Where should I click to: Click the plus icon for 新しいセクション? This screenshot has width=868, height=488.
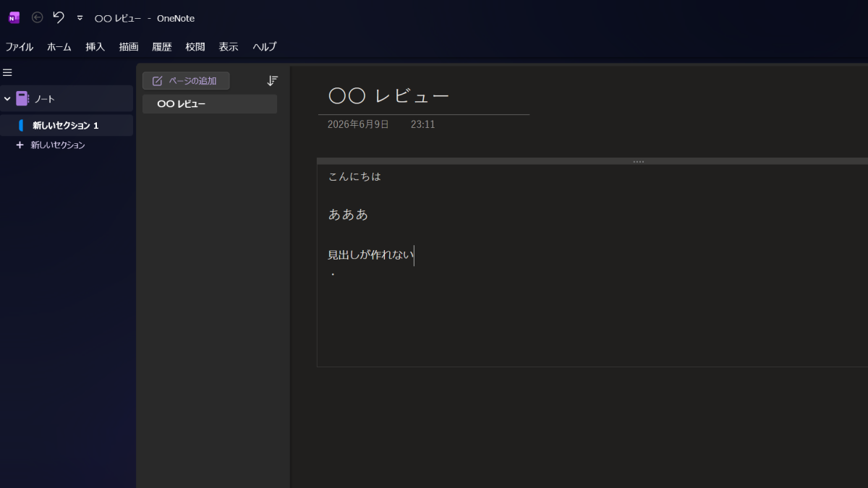pyautogui.click(x=20, y=145)
